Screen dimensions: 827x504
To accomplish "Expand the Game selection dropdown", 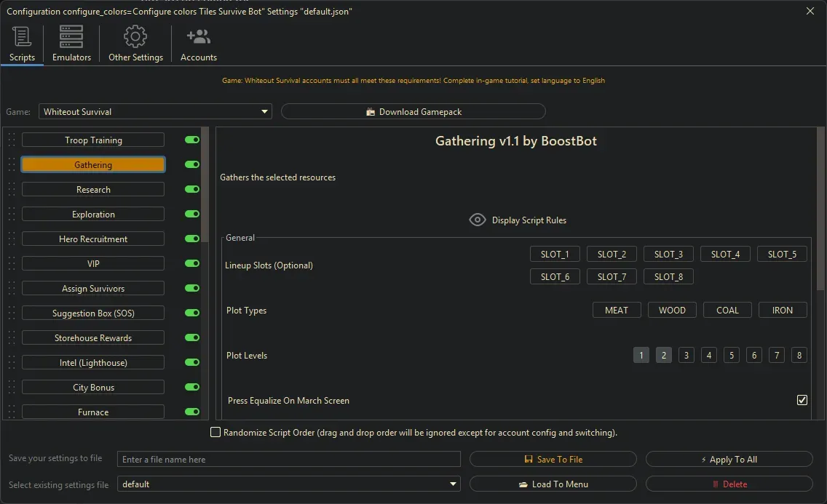I will (x=264, y=112).
